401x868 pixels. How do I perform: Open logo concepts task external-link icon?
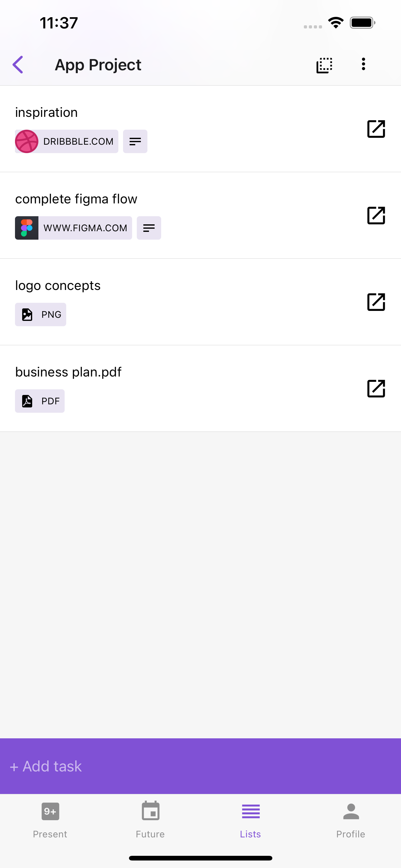point(376,302)
